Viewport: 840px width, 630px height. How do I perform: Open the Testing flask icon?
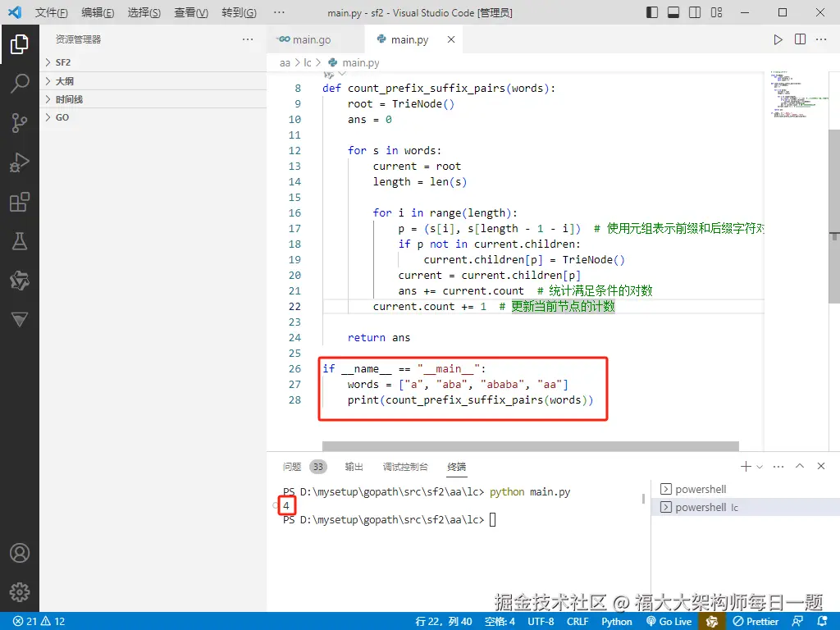click(x=20, y=241)
